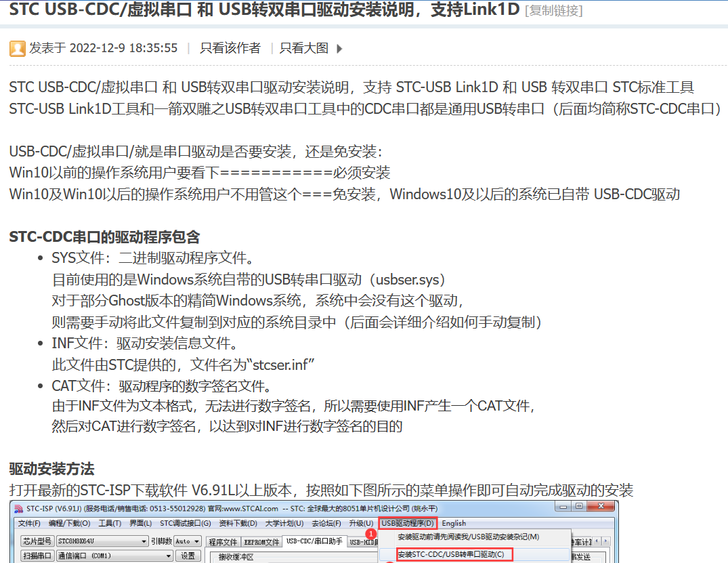
Task: Click the bullet text CAT文件：驱动程序的数字签名文件。
Action: point(162,386)
